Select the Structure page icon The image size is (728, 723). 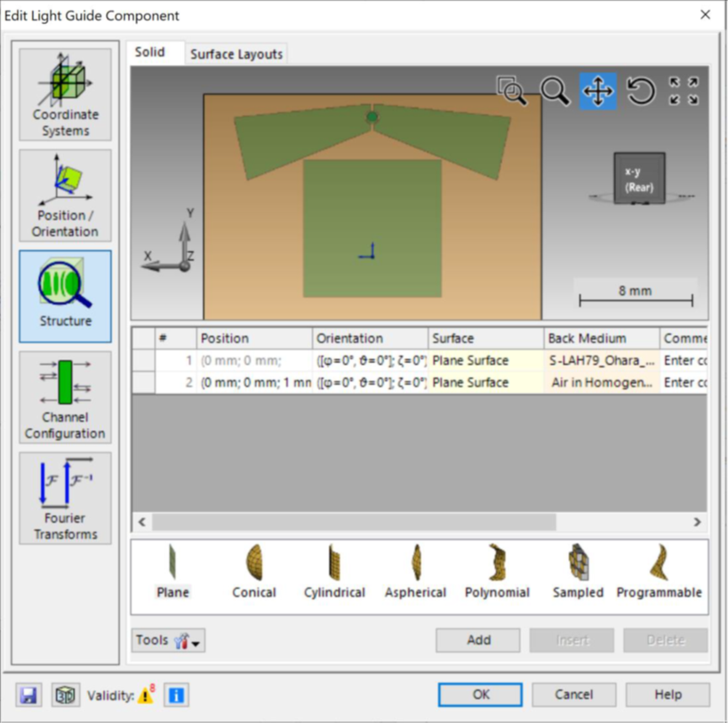tap(65, 296)
